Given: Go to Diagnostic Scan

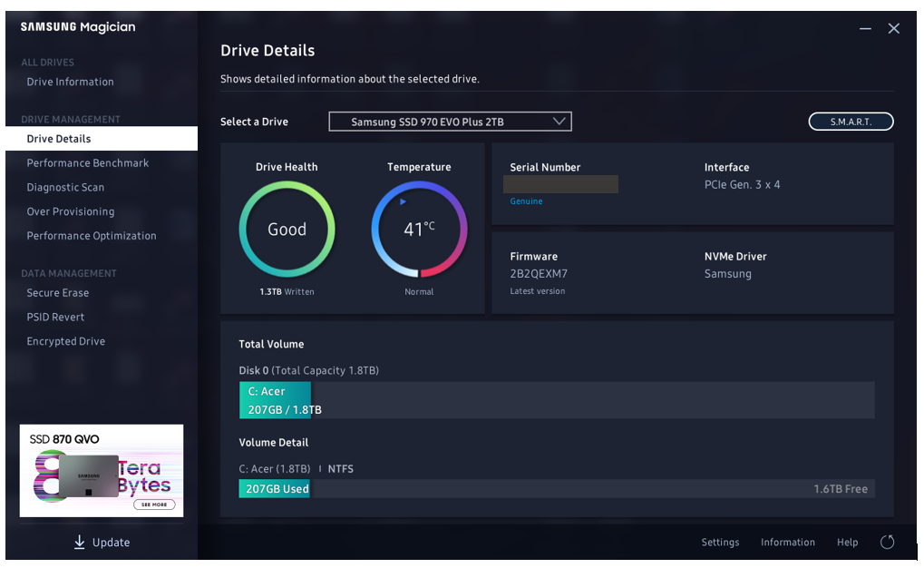Looking at the screenshot, I should (x=65, y=187).
